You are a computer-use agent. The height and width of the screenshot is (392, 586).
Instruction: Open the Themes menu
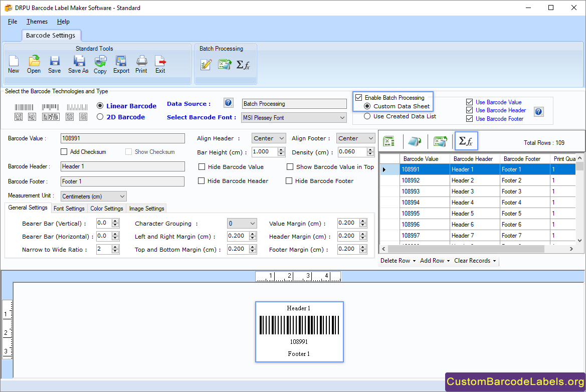37,22
